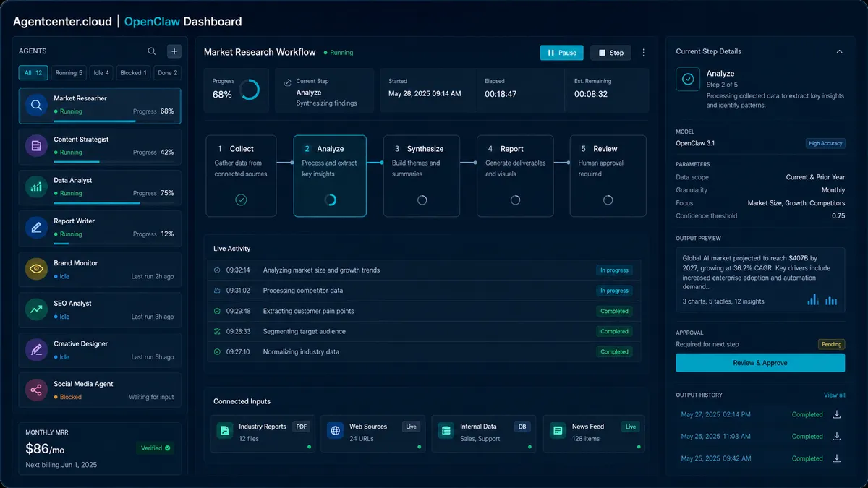Click the Collect step completed checkmark
The image size is (868, 488).
coord(241,200)
